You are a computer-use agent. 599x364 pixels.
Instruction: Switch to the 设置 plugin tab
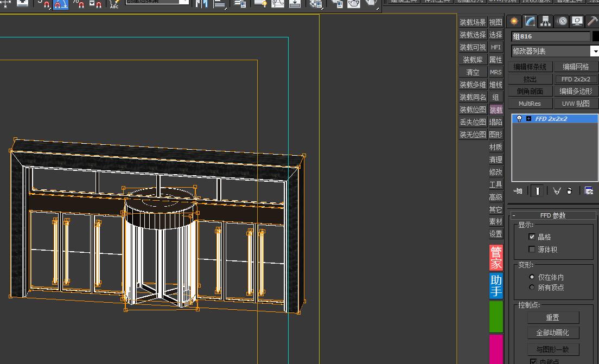[x=496, y=234]
